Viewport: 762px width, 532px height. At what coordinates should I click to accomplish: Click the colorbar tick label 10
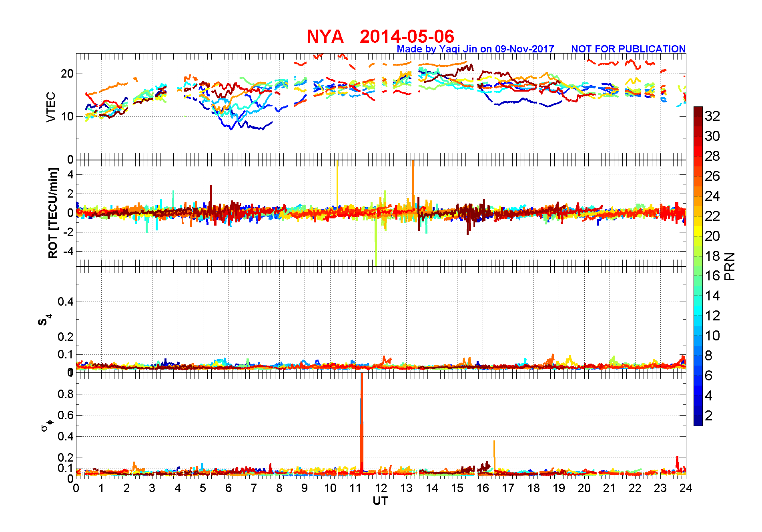(x=712, y=336)
